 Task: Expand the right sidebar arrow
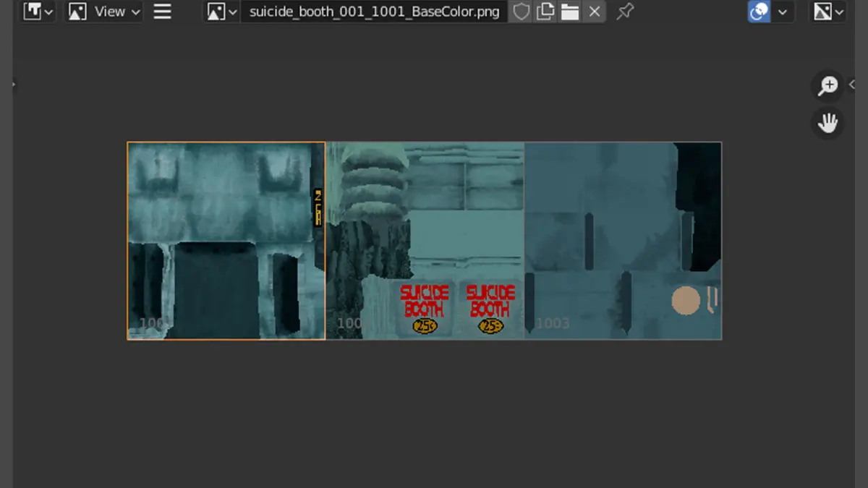point(851,85)
